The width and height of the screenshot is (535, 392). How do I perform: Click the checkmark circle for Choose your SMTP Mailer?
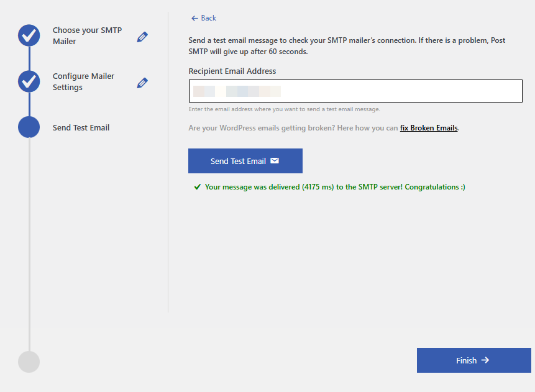click(29, 36)
